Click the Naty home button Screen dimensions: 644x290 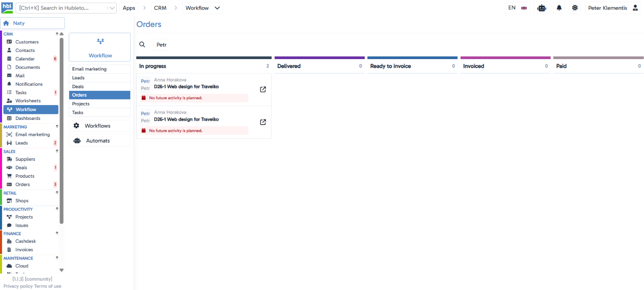[32, 23]
